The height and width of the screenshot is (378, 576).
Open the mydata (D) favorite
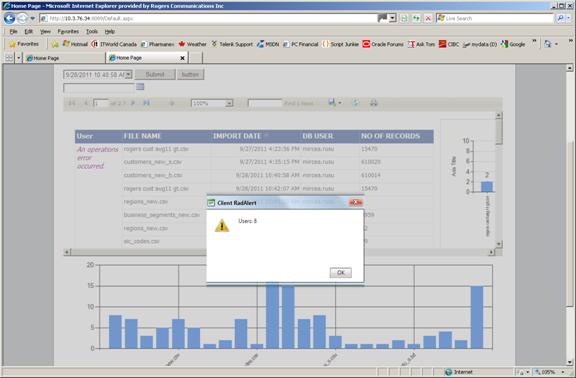tap(480, 44)
